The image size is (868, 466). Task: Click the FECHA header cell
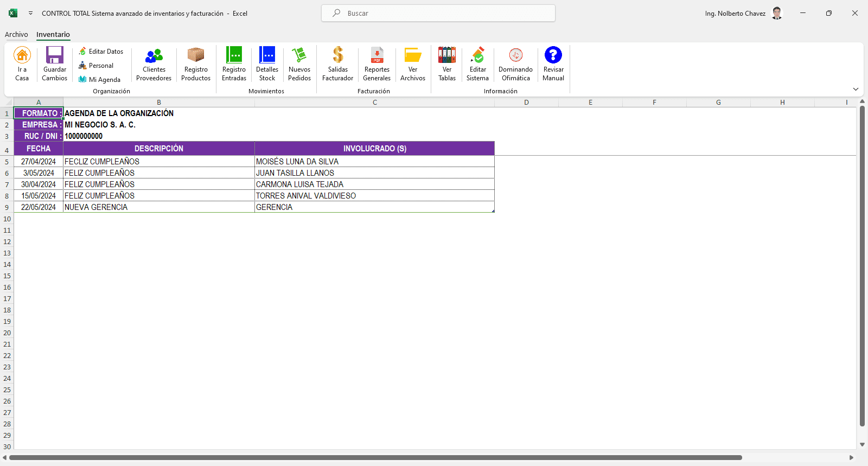pyautogui.click(x=39, y=148)
